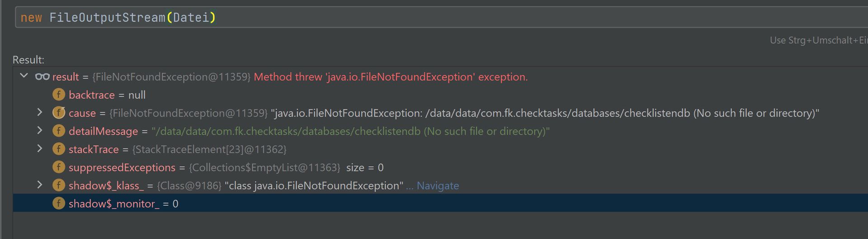Select the FileNotFoundException result message text

coord(391,77)
